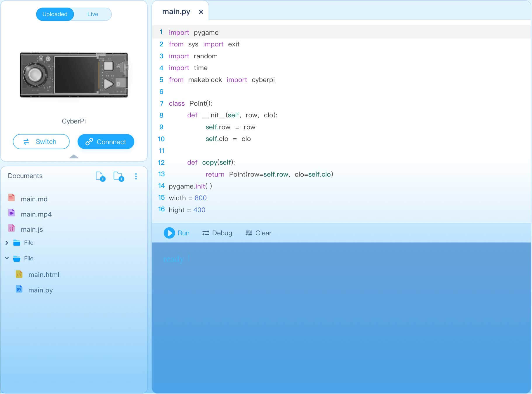Click the Clear icon
532x394 pixels.
pos(249,233)
